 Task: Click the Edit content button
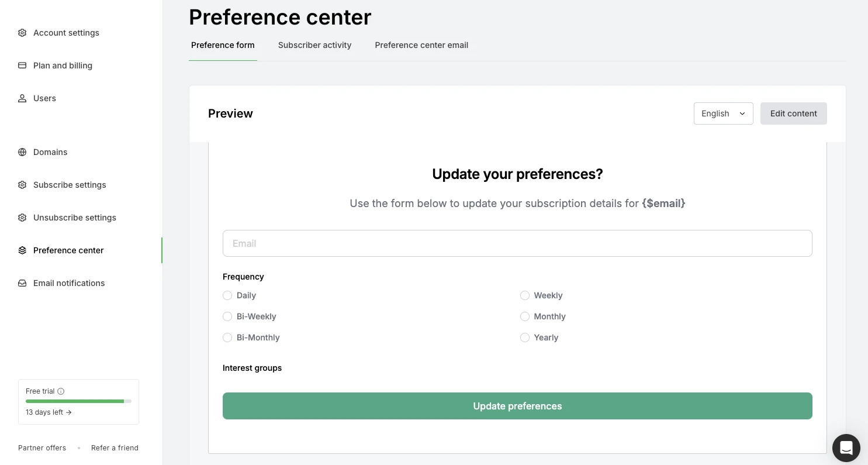tap(793, 113)
